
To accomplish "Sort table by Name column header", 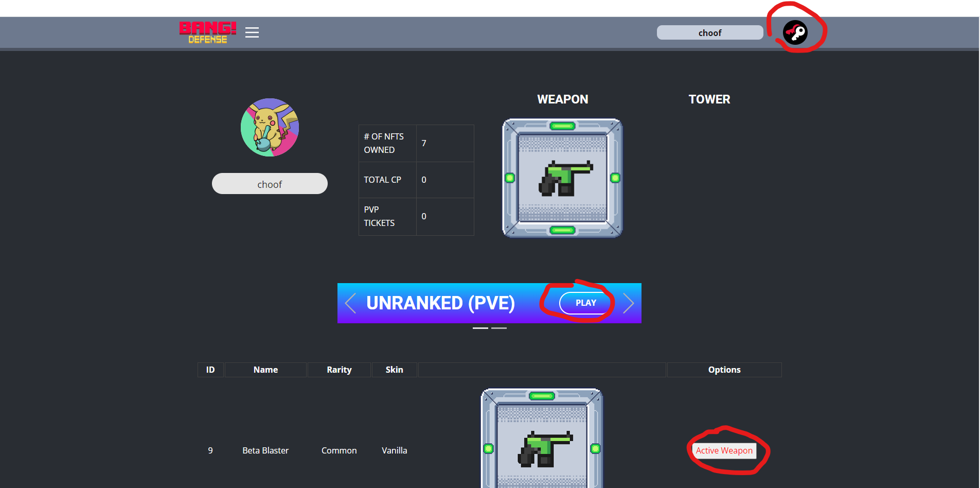I will 265,370.
